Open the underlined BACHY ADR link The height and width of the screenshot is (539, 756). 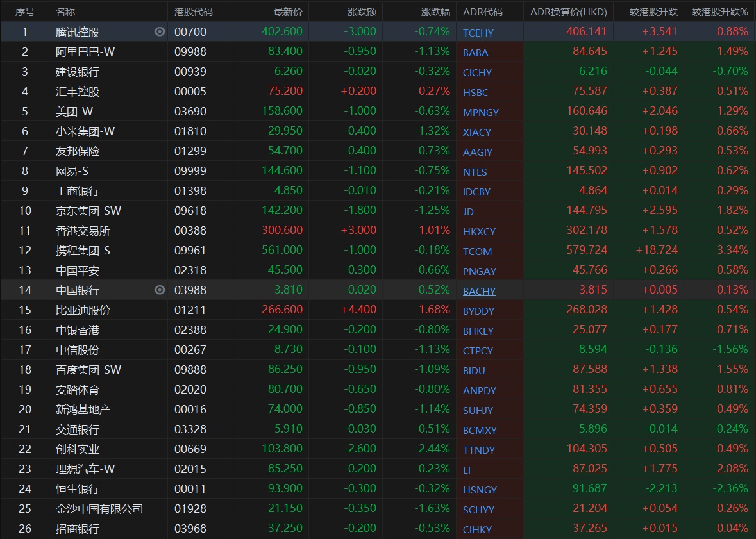pyautogui.click(x=479, y=291)
